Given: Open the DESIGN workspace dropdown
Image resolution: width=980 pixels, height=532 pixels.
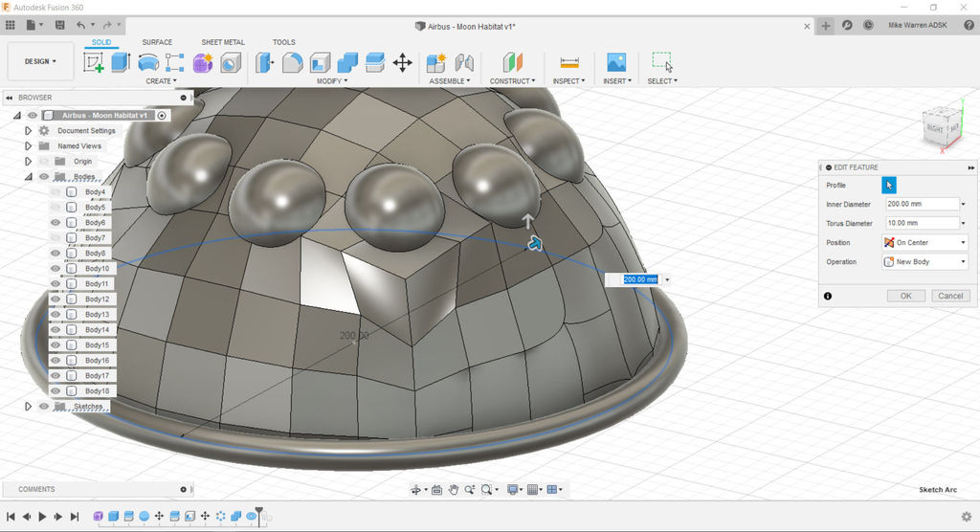Looking at the screenshot, I should [x=40, y=61].
